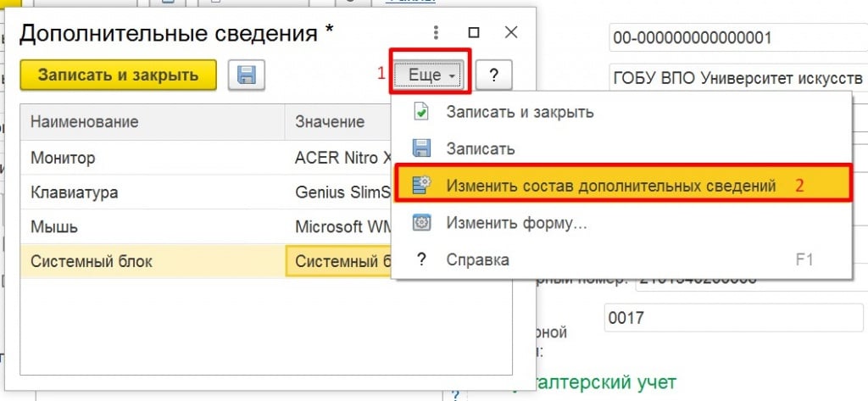Maximize the Дополнительные сведения dialog
This screenshot has height=401, width=868.
point(474,33)
